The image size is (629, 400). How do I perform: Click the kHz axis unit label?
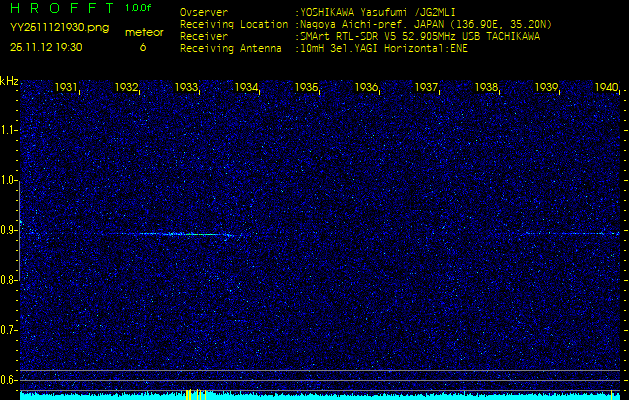(x=9, y=81)
